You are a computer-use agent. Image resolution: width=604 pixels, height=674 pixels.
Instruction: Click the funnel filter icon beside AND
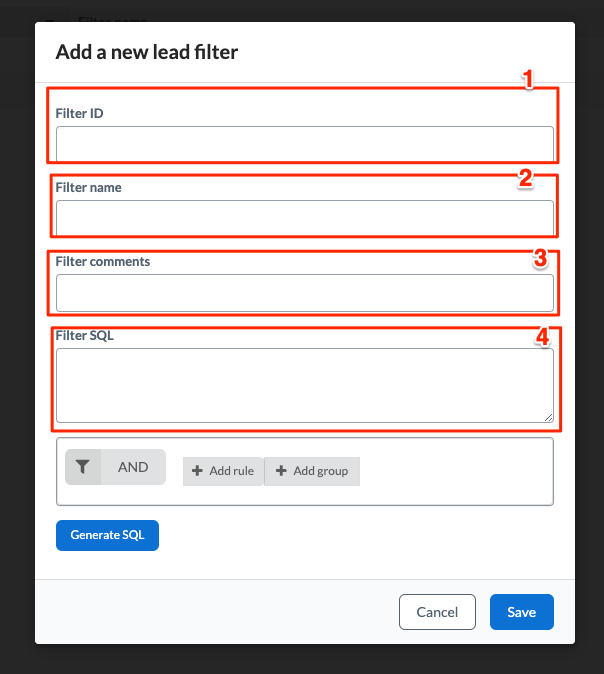point(83,467)
